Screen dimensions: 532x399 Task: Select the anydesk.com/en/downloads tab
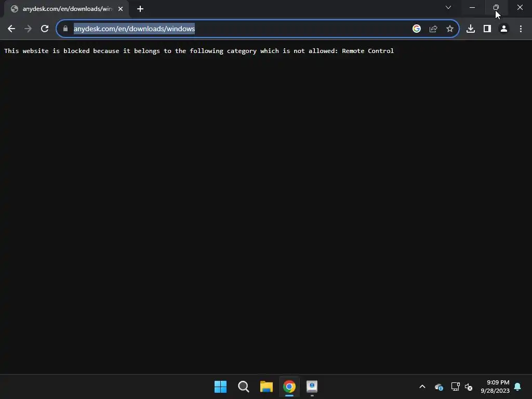(x=66, y=9)
